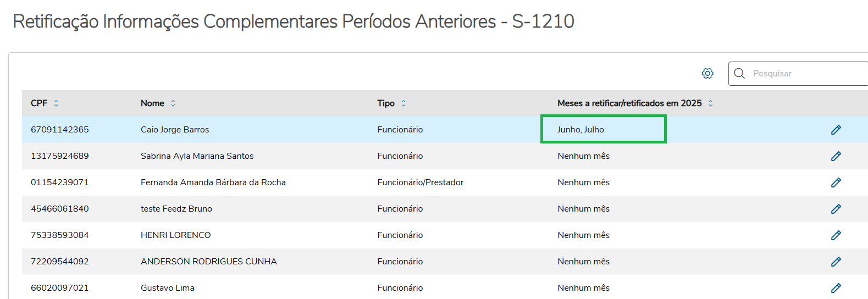Image resolution: width=868 pixels, height=299 pixels.
Task: Edit HENRI LORENCO record
Action: 836,235
